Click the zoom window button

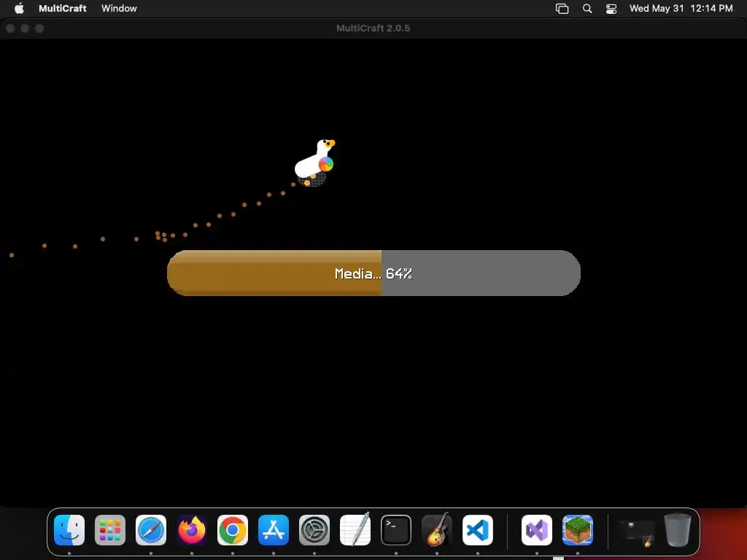pos(39,28)
